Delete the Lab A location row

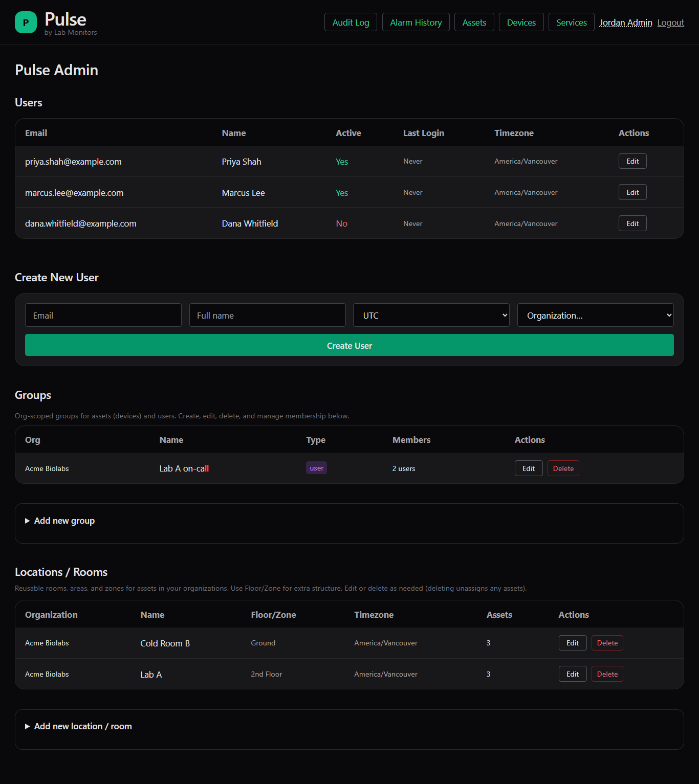click(x=607, y=674)
